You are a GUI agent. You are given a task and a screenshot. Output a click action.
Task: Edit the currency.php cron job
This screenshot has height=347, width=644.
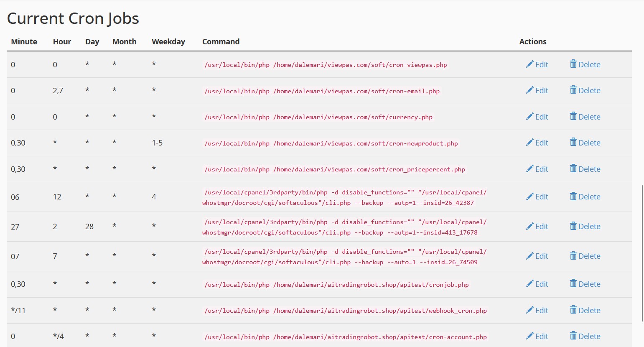[x=537, y=117]
